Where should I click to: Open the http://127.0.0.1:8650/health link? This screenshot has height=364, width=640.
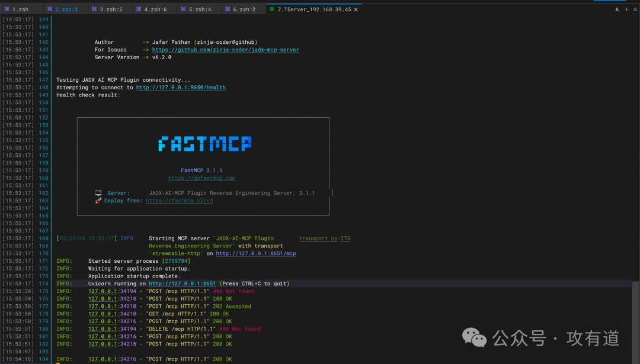181,87
